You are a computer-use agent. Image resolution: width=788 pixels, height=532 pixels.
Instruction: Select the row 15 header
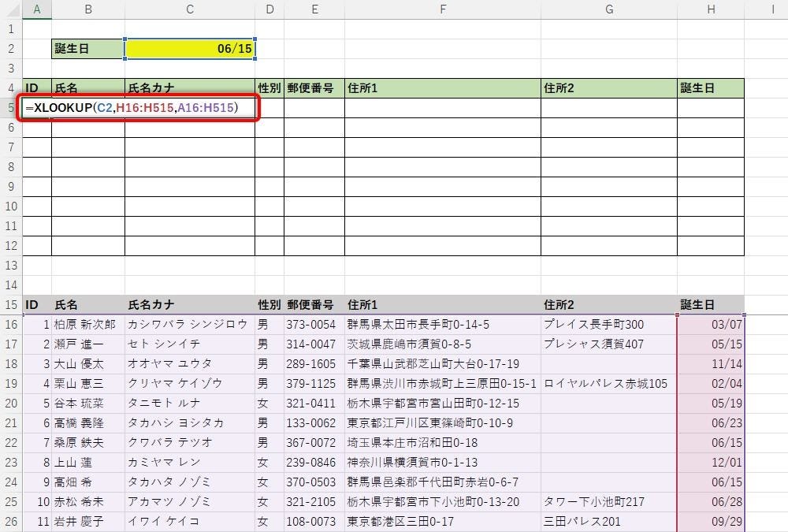tap(11, 305)
